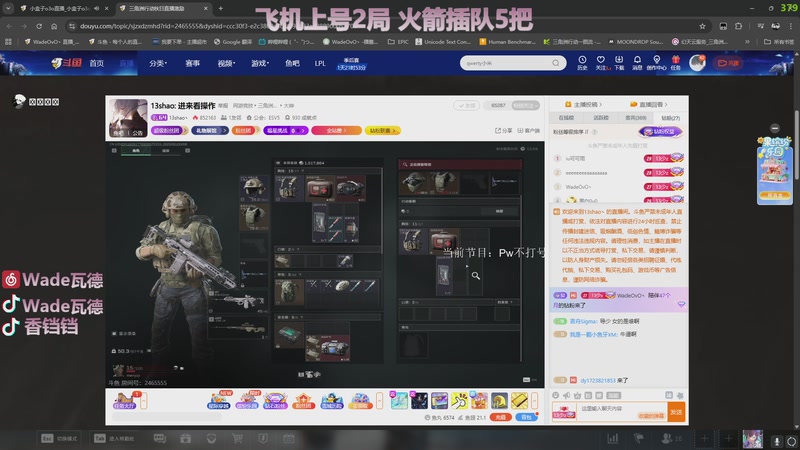Open the 分类 dropdown menu
This screenshot has height=450, width=800.
point(158,63)
